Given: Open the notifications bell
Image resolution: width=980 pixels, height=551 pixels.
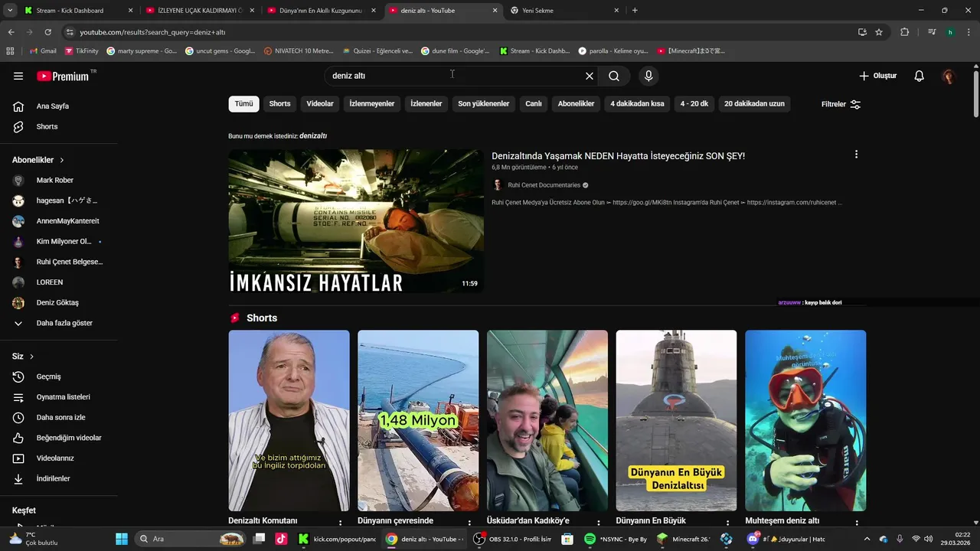Looking at the screenshot, I should 919,76.
